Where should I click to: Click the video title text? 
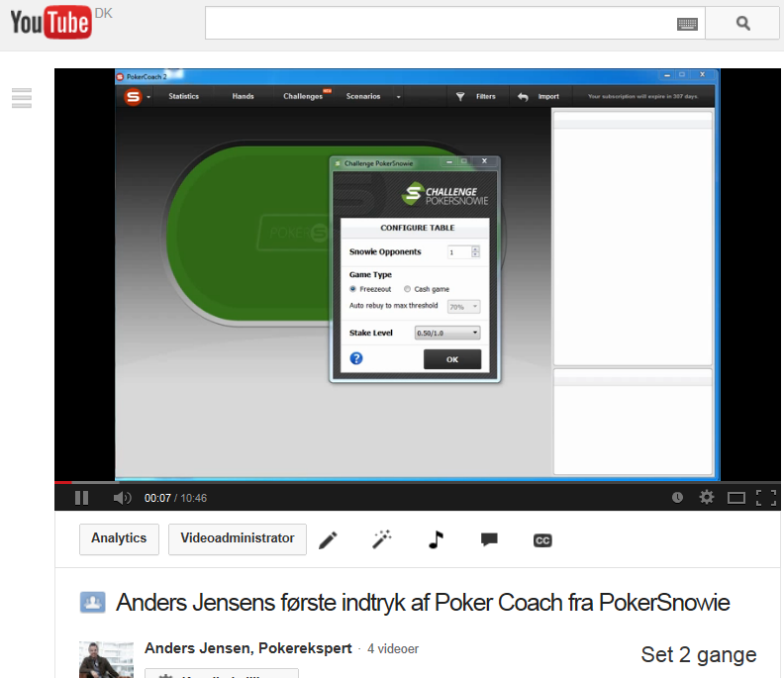[x=423, y=603]
